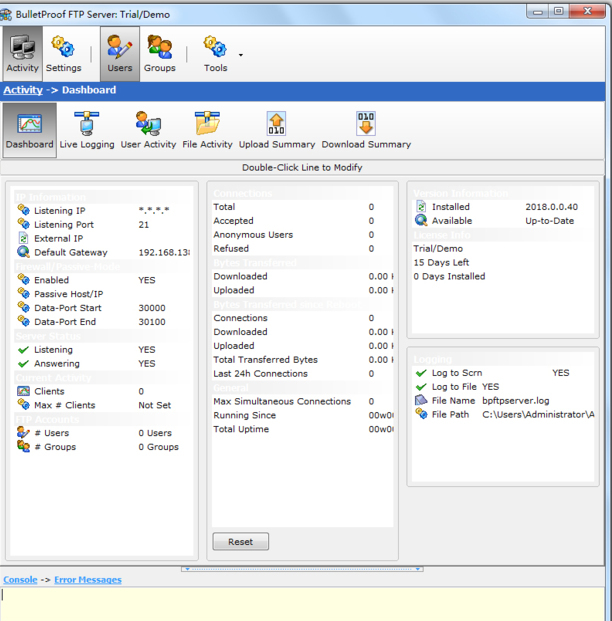Image resolution: width=612 pixels, height=621 pixels.
Task: Open the File Activity view
Action: [x=207, y=130]
